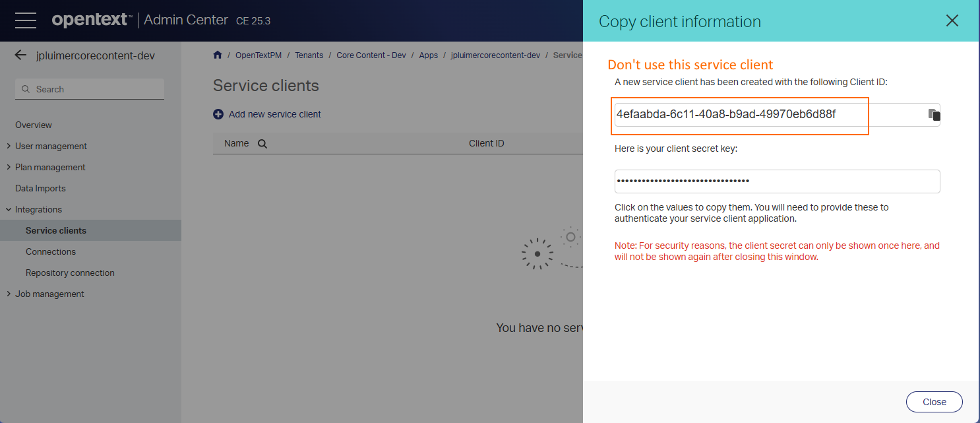Click the back arrow beside jpluimercorecontent-dev
This screenshot has height=423, width=980.
coord(20,55)
